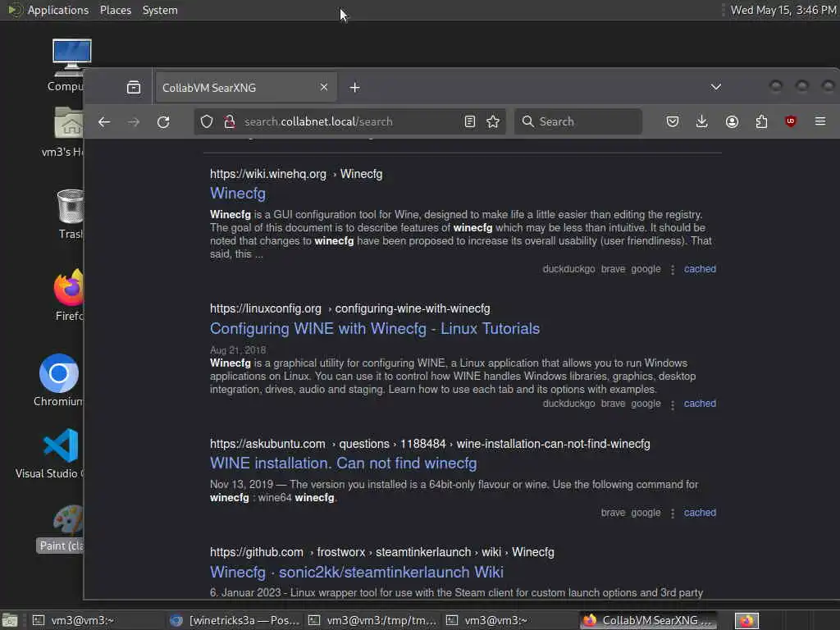840x630 pixels.
Task: Expand the list all tabs chevron
Action: (715, 87)
